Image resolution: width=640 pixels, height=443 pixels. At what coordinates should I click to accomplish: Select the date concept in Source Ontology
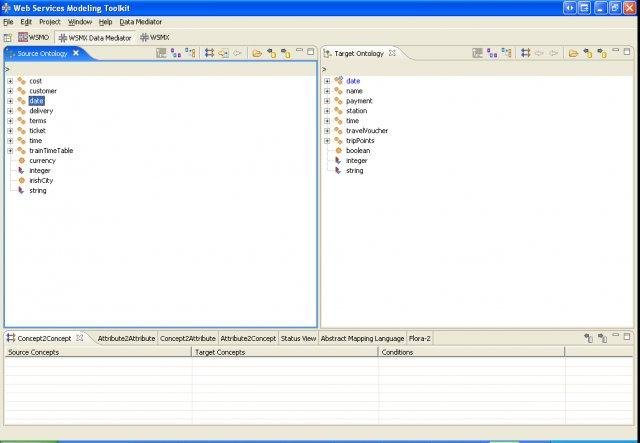(x=36, y=101)
